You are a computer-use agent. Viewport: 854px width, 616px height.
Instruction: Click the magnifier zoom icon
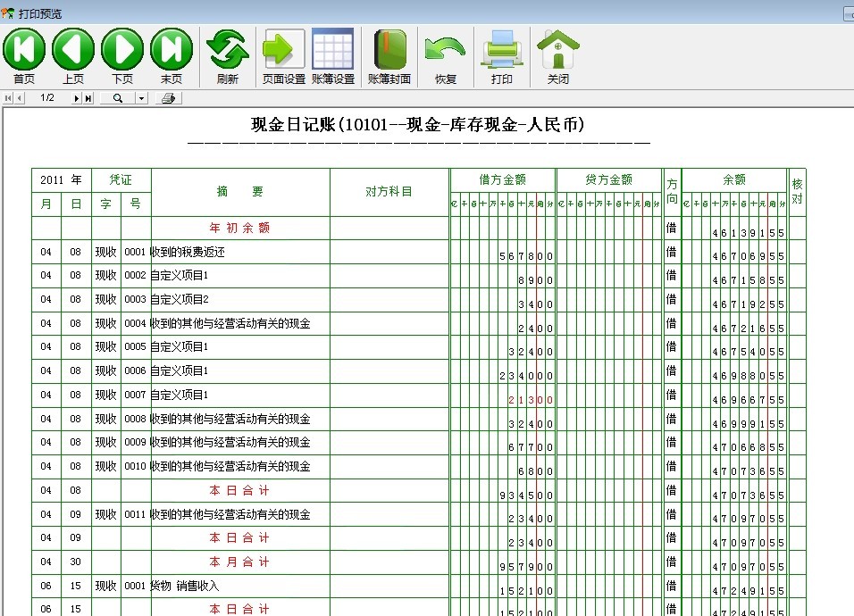(118, 98)
